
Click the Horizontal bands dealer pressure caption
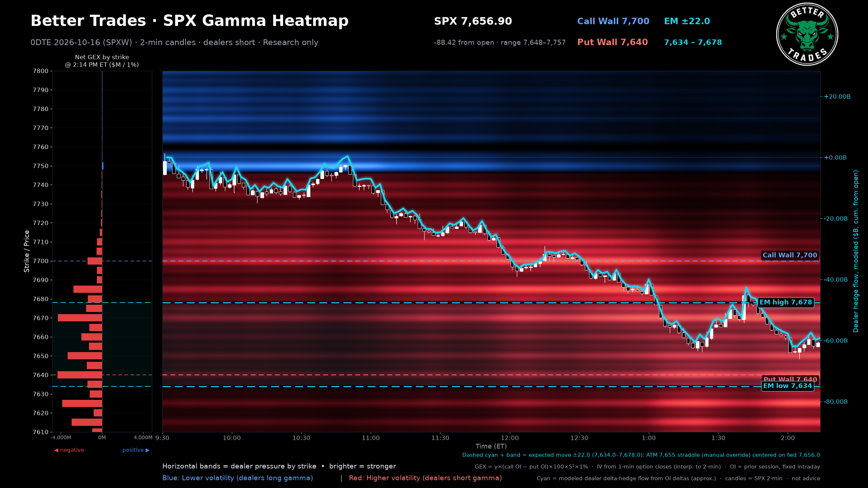[x=279, y=466]
